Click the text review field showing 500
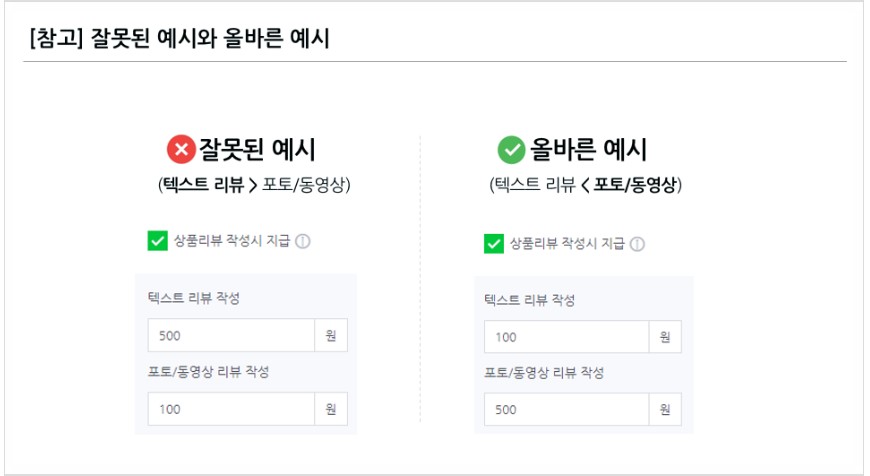 pyautogui.click(x=230, y=336)
